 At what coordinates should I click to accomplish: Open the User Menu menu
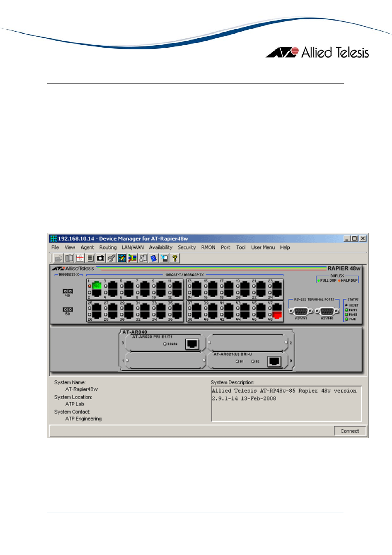pyautogui.click(x=263, y=247)
